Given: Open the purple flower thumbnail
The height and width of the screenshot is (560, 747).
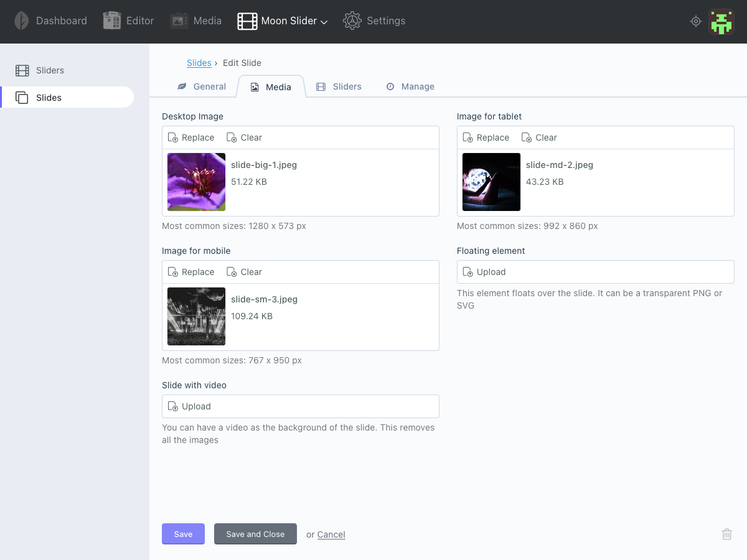Looking at the screenshot, I should (196, 182).
